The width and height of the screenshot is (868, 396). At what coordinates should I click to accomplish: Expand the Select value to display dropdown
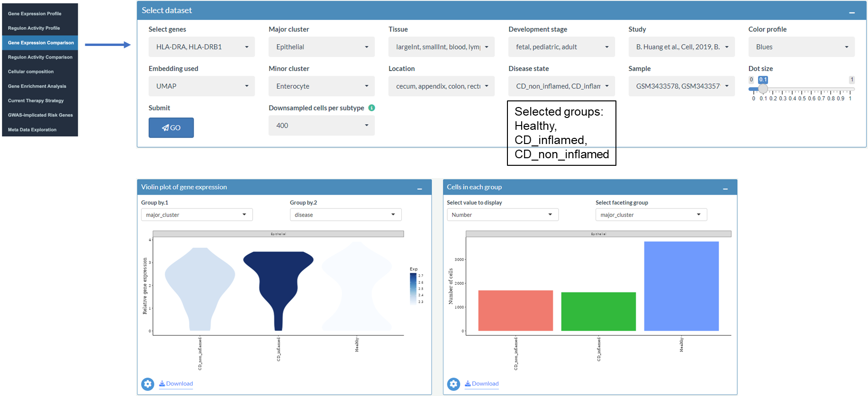[502, 215]
